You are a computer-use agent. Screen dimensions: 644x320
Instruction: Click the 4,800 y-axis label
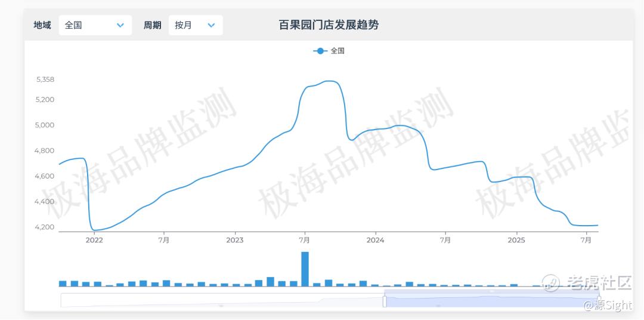(x=45, y=150)
